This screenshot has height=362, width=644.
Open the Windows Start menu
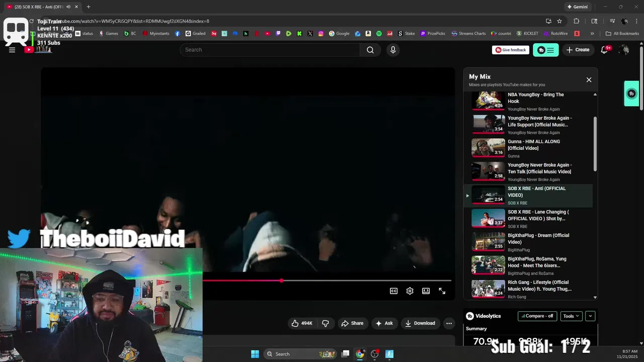point(255,354)
